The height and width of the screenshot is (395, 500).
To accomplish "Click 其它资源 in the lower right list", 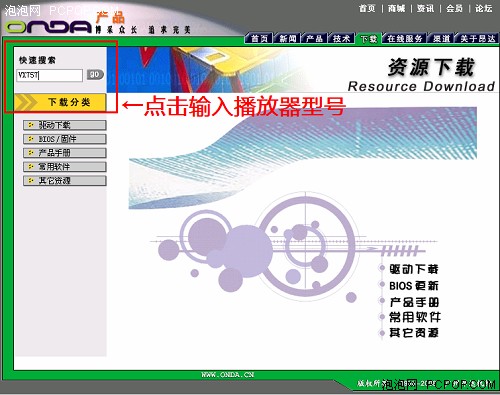I will point(414,333).
